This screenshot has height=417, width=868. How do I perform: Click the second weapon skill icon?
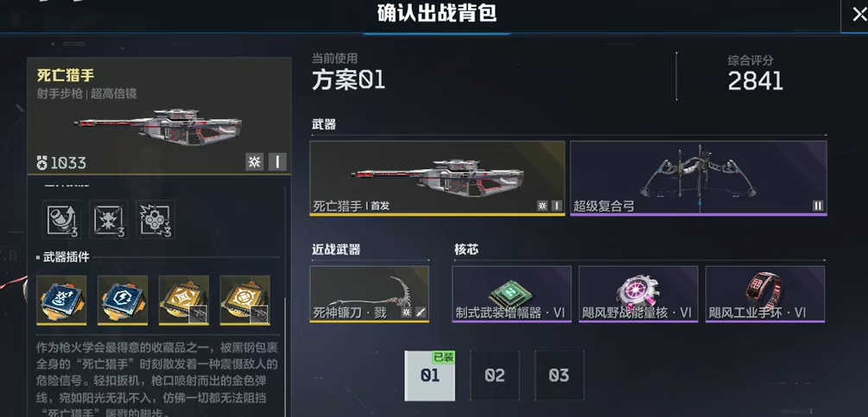(109, 219)
